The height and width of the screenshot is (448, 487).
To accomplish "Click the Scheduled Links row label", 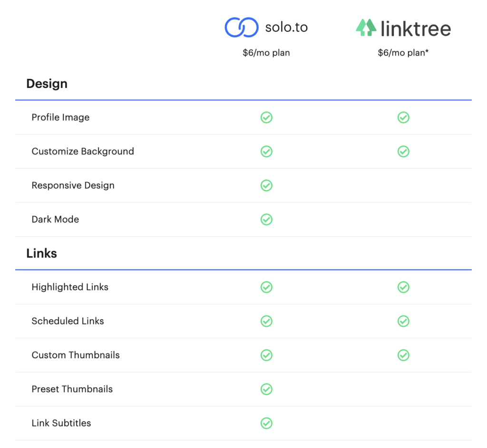I will [x=68, y=321].
